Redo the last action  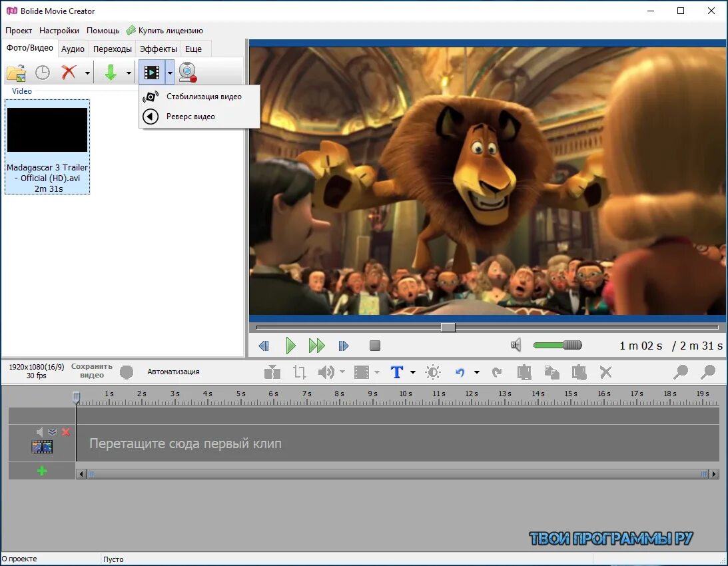[x=498, y=372]
